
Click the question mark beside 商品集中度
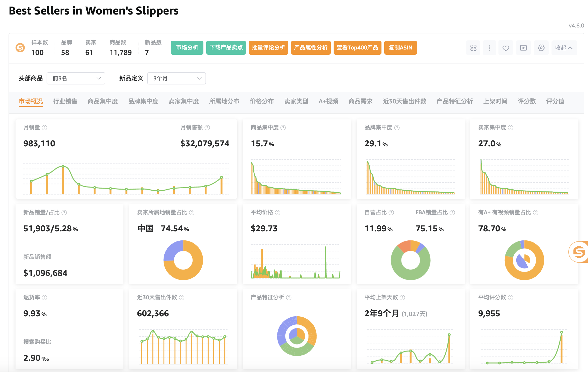coord(283,127)
